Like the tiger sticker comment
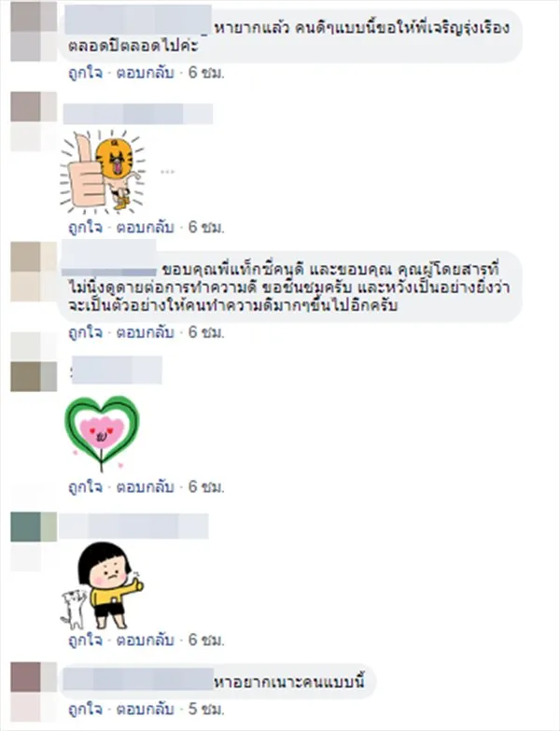The image size is (560, 731). (85, 227)
